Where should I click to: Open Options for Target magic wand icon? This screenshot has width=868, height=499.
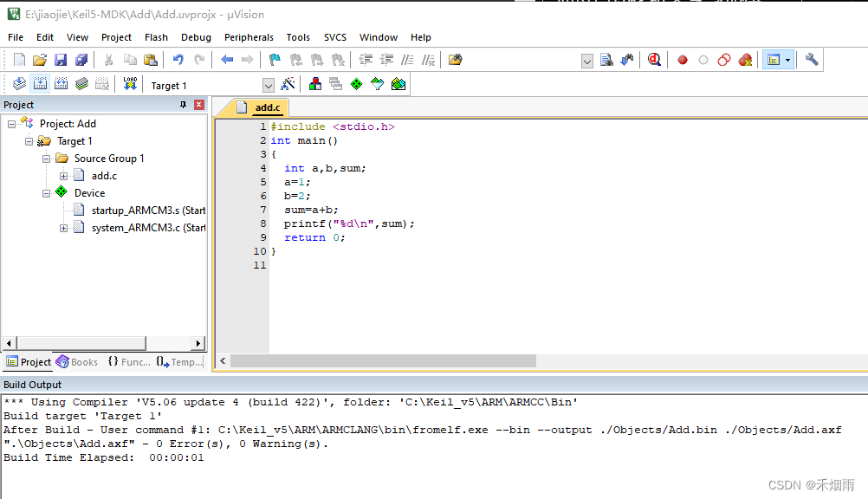click(288, 84)
